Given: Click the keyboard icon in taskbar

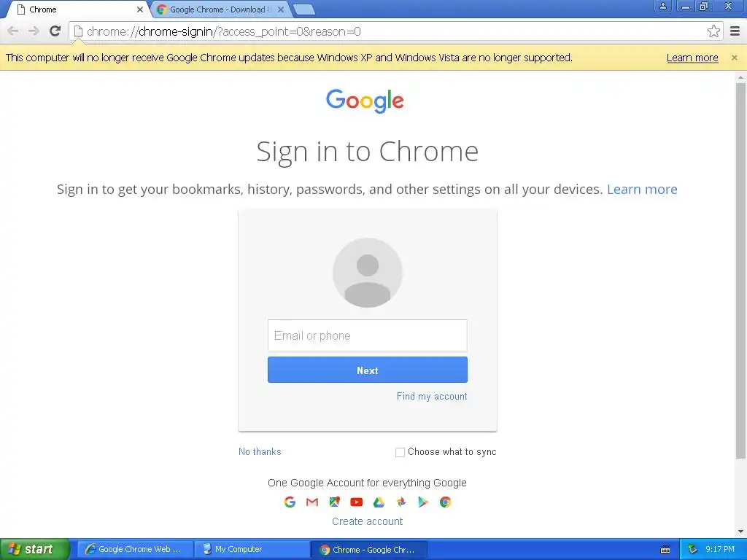Looking at the screenshot, I should 665,550.
